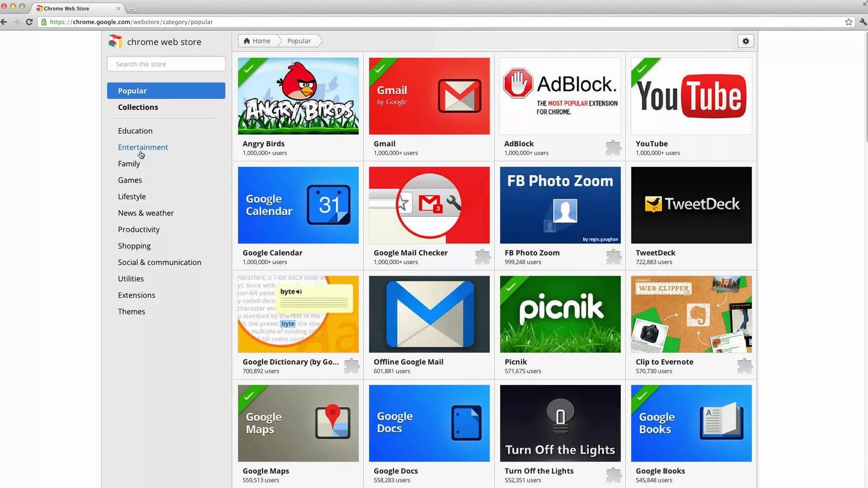
Task: Click the Home breadcrumb
Action: click(x=257, y=41)
